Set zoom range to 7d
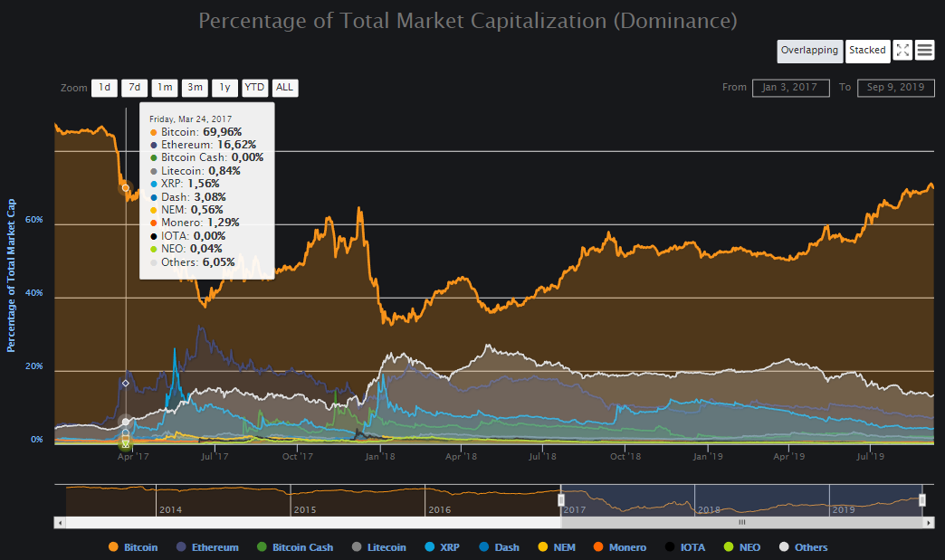This screenshot has height=560, width=945. coord(134,88)
